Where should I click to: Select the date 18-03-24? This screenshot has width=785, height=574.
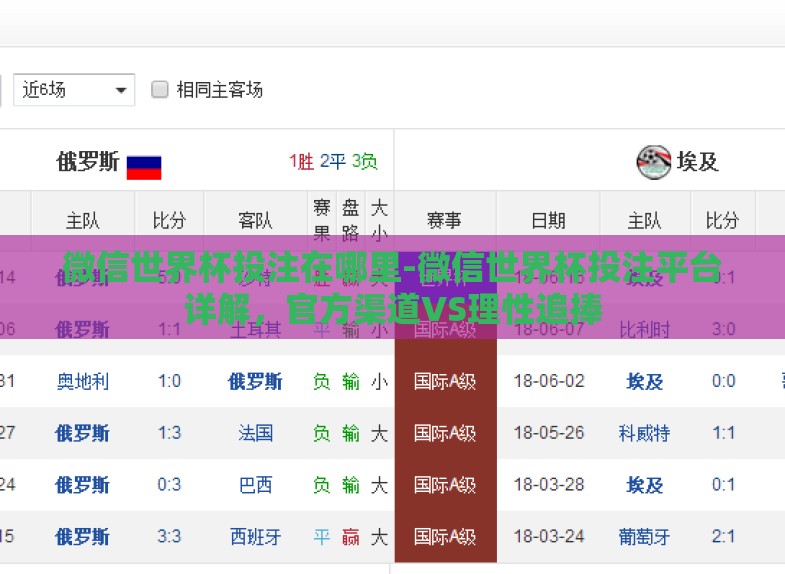(549, 537)
